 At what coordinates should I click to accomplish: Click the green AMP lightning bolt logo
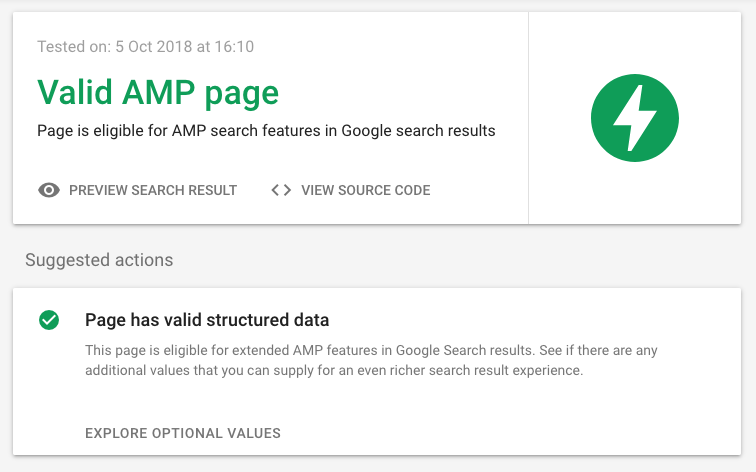click(634, 118)
